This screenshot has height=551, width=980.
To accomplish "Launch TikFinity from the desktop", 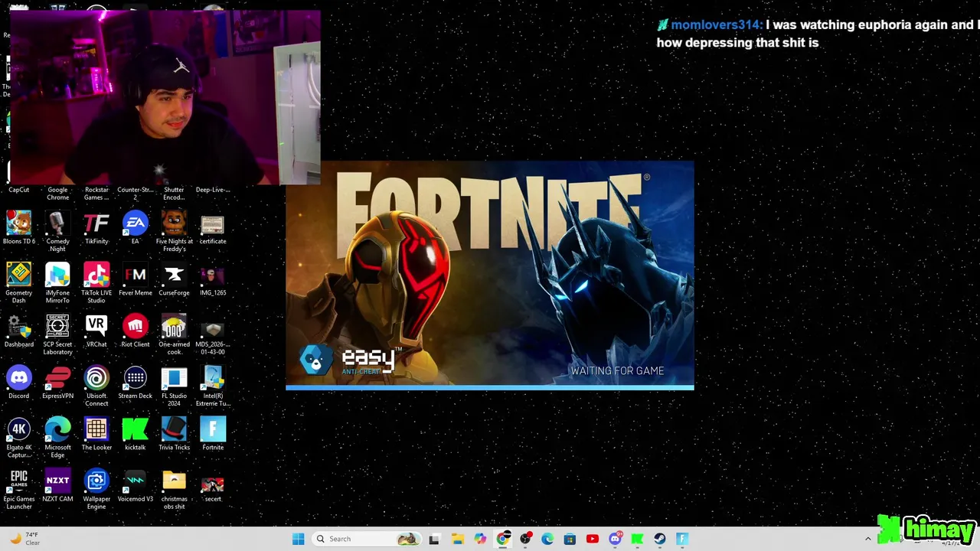I will [96, 228].
